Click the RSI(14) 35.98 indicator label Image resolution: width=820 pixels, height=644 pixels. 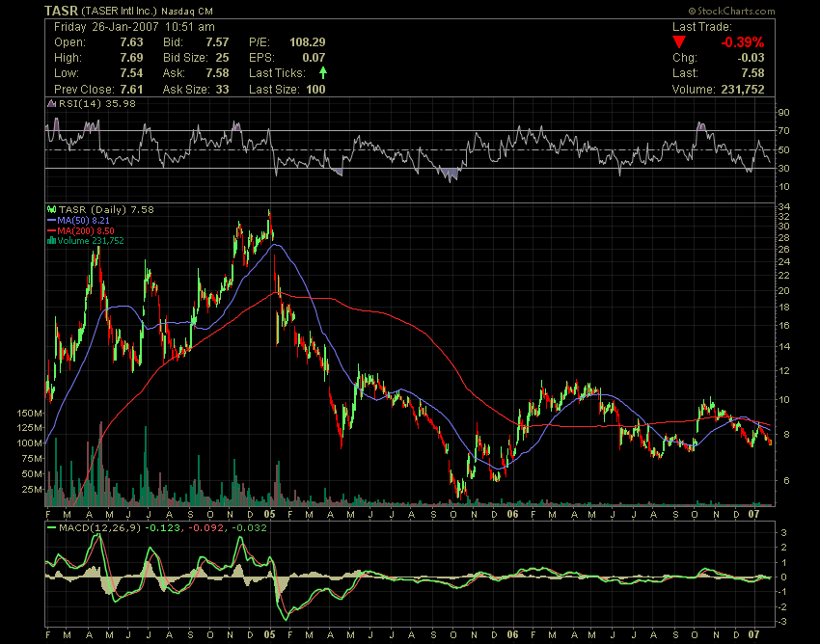(96, 103)
